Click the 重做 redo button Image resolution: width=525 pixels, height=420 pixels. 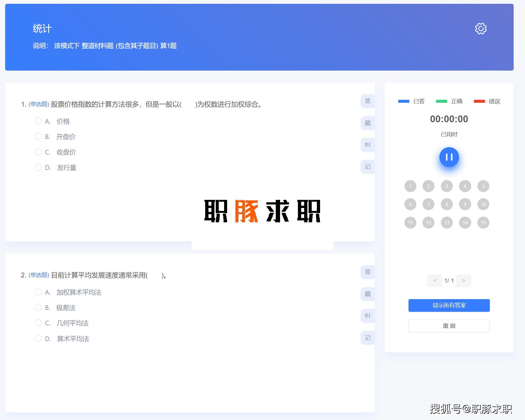click(449, 326)
